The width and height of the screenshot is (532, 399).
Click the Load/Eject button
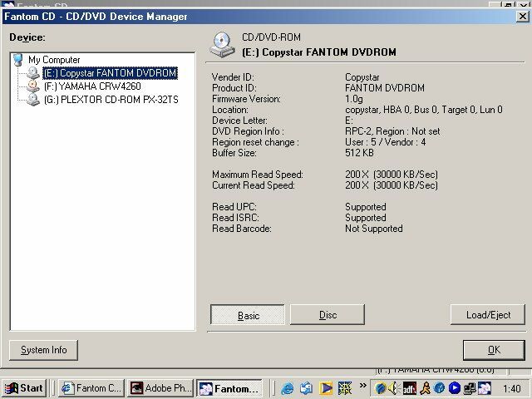pyautogui.click(x=488, y=315)
